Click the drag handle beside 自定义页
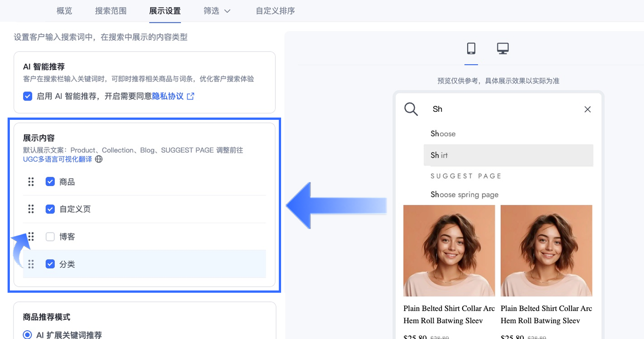Viewport: 644px width, 339px height. coord(31,209)
